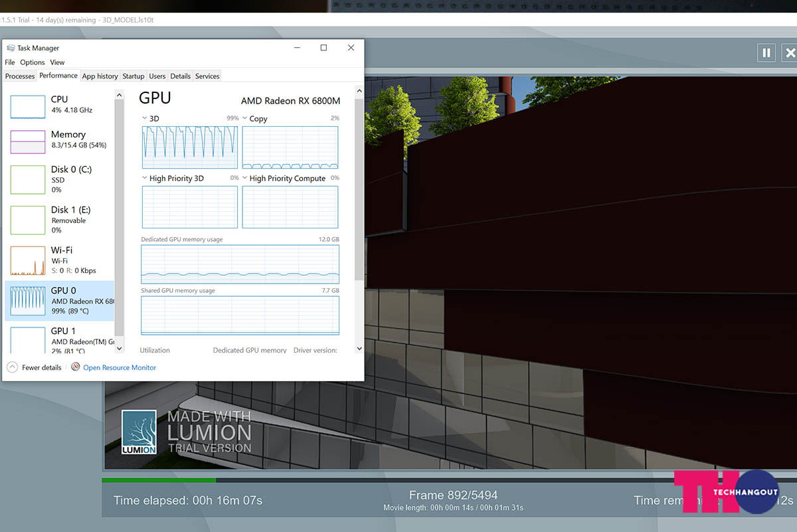Click sidebar scrollbar up arrow

(120, 95)
